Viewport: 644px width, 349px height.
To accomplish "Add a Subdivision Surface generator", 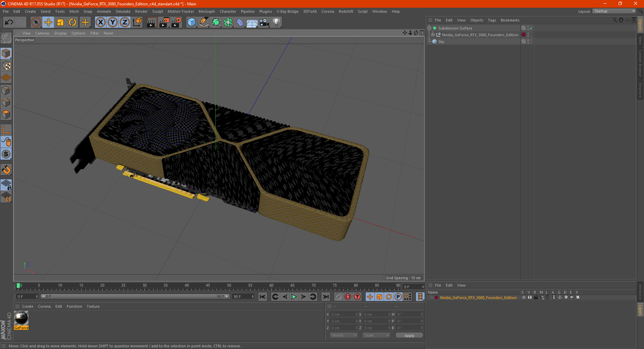I will 216,22.
